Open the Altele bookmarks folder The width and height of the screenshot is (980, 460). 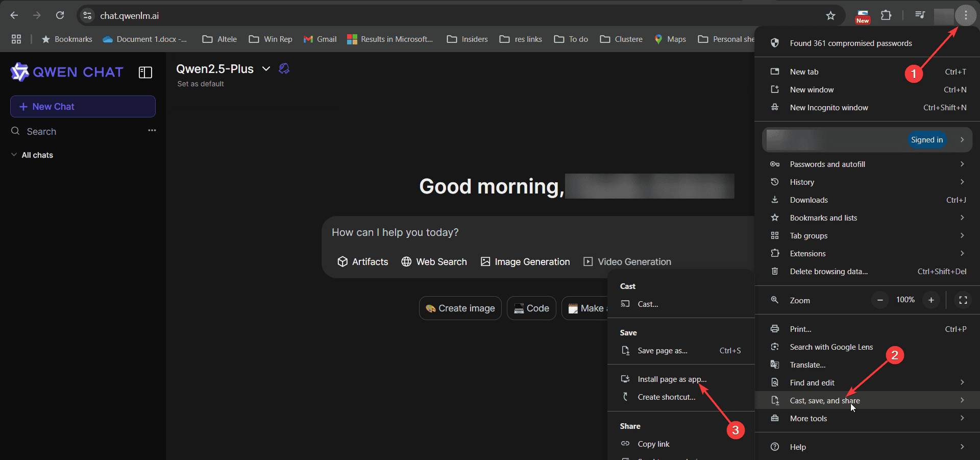[219, 39]
